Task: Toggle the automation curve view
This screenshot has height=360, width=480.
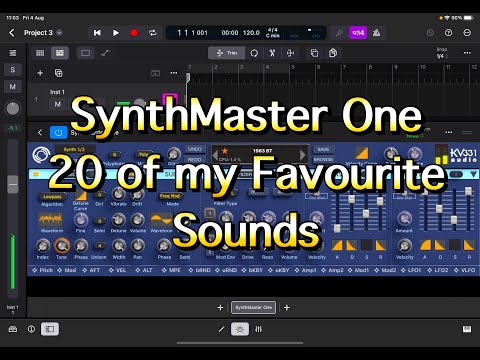Action: (105, 53)
